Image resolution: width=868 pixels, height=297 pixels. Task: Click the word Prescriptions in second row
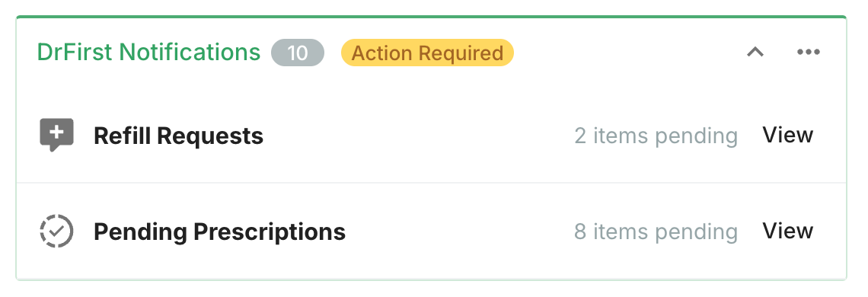[x=270, y=232]
